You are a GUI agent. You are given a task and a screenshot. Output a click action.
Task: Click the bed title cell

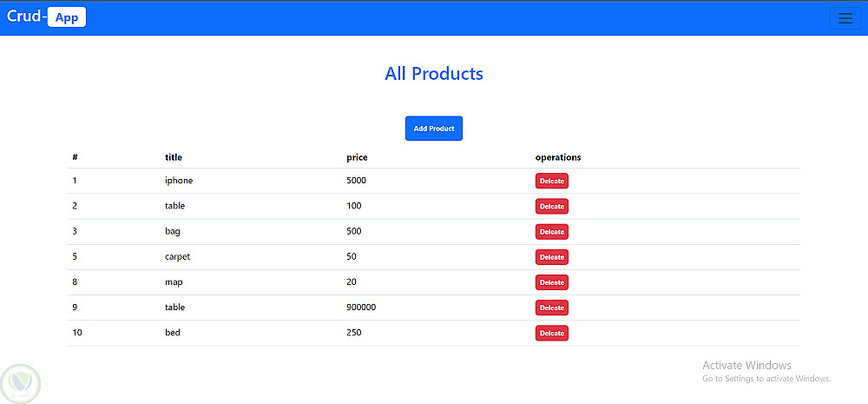173,333
